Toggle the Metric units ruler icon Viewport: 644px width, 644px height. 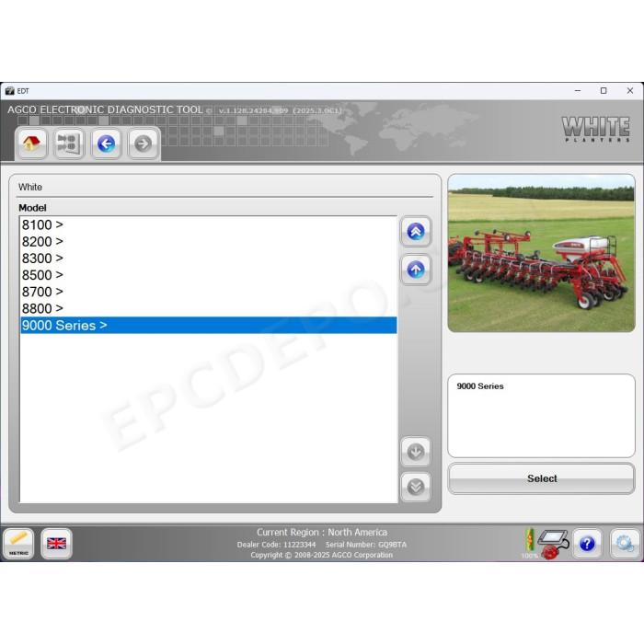point(18,544)
